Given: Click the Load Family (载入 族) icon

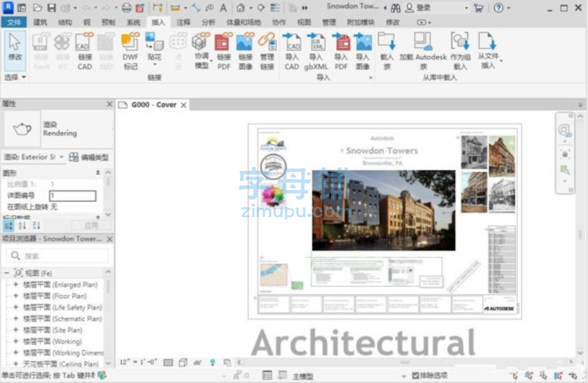Looking at the screenshot, I should 386,51.
